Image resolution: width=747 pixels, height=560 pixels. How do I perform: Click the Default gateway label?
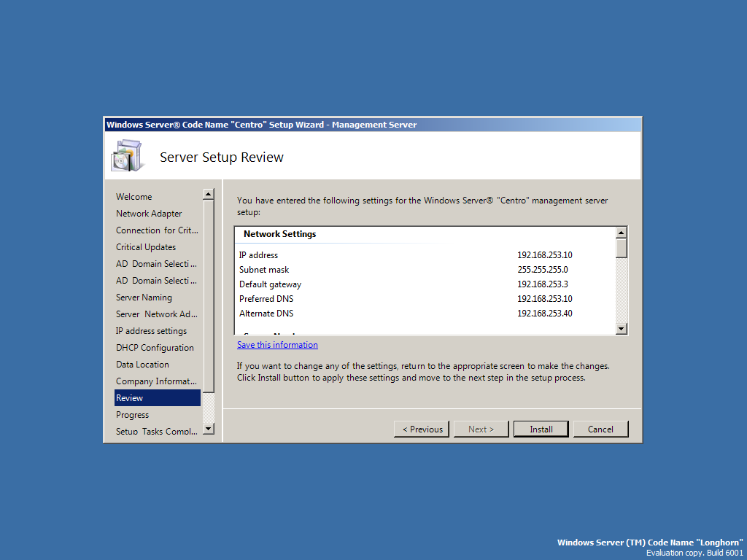point(270,284)
